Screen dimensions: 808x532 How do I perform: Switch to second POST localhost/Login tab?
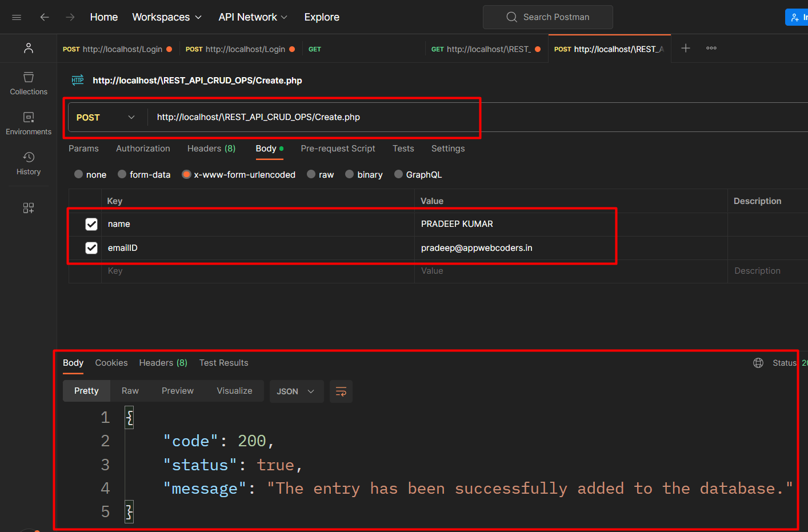pos(241,49)
